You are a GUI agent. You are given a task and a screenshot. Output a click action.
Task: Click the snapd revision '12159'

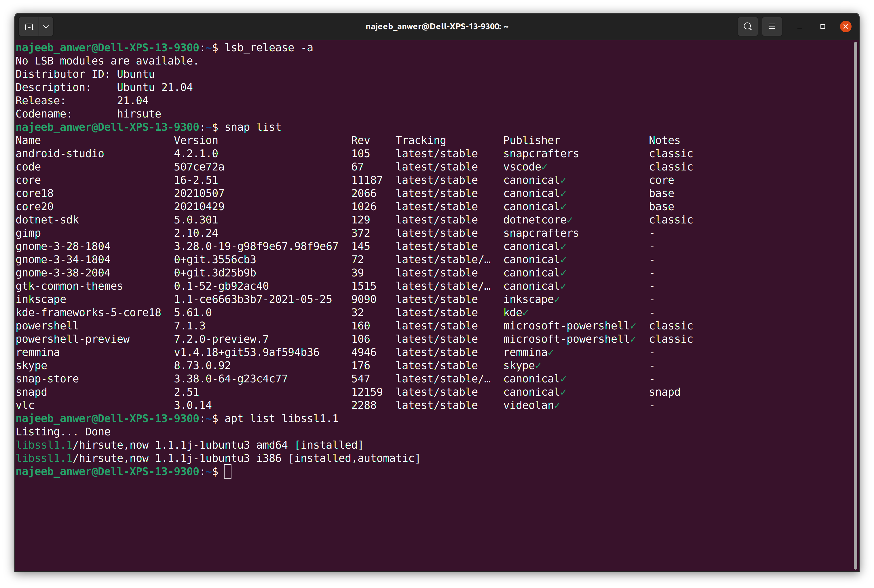coord(366,392)
